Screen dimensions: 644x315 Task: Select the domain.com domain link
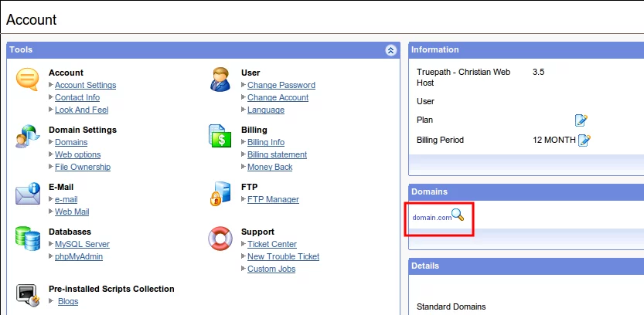point(431,218)
